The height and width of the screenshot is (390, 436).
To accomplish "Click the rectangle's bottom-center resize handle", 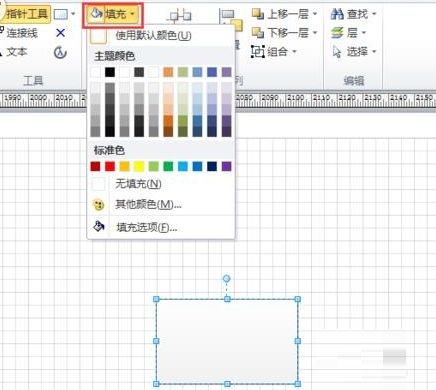I will [227, 384].
